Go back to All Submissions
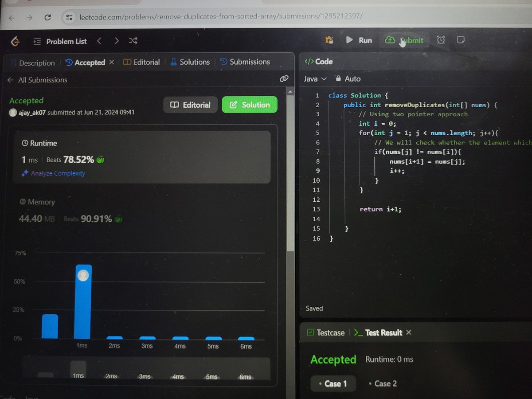532x399 pixels. (37, 80)
